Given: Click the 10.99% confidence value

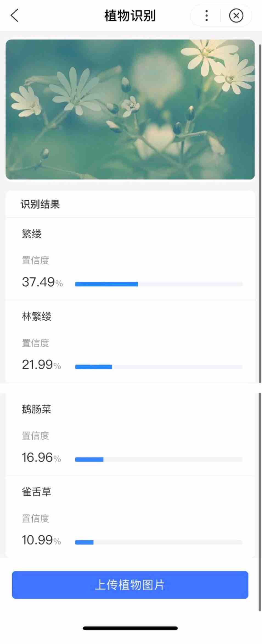Looking at the screenshot, I should [x=41, y=540].
